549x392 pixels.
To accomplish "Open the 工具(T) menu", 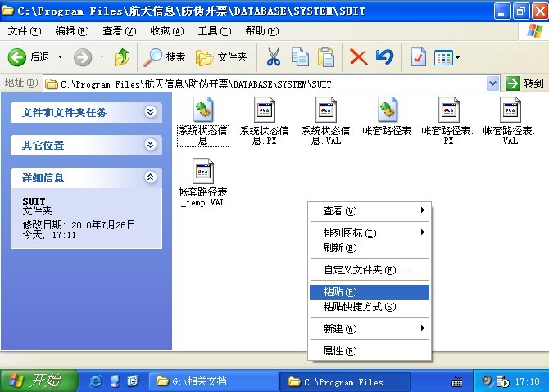I will coord(215,31).
